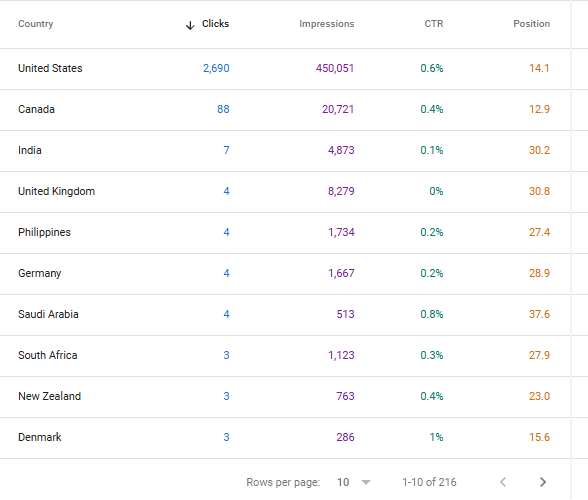This screenshot has width=588, height=500.
Task: Click the 15.6 position value
Action: [x=539, y=437]
